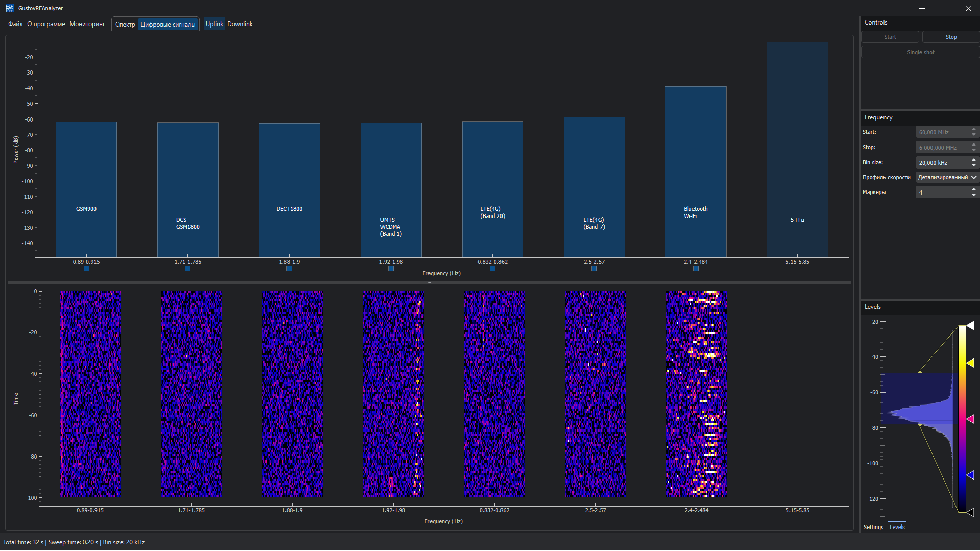
Task: Open the Файл menu
Action: coord(15,24)
